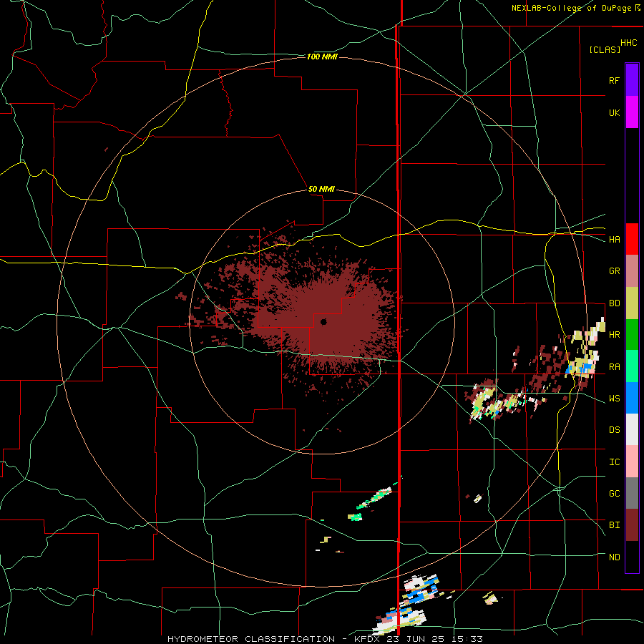Click the UK legend label
Screen dimensions: 644x644
pos(614,112)
